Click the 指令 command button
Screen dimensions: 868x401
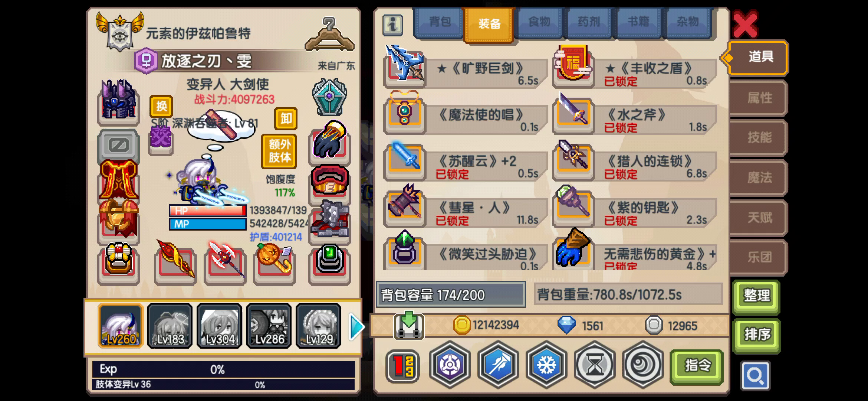(697, 366)
